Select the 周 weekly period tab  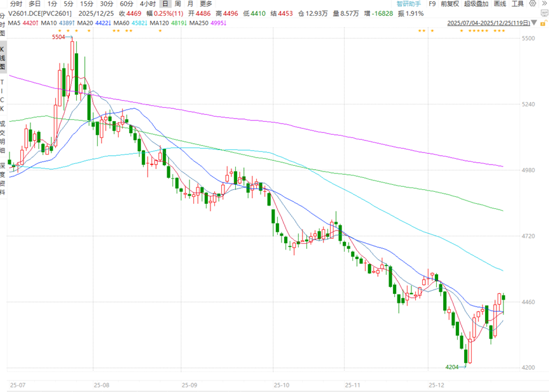[178, 4]
